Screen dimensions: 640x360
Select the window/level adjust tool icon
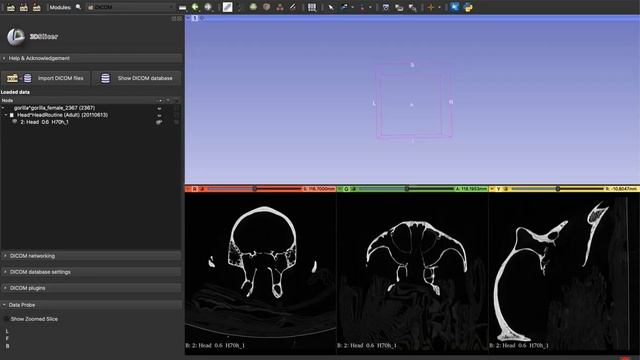(344, 7)
